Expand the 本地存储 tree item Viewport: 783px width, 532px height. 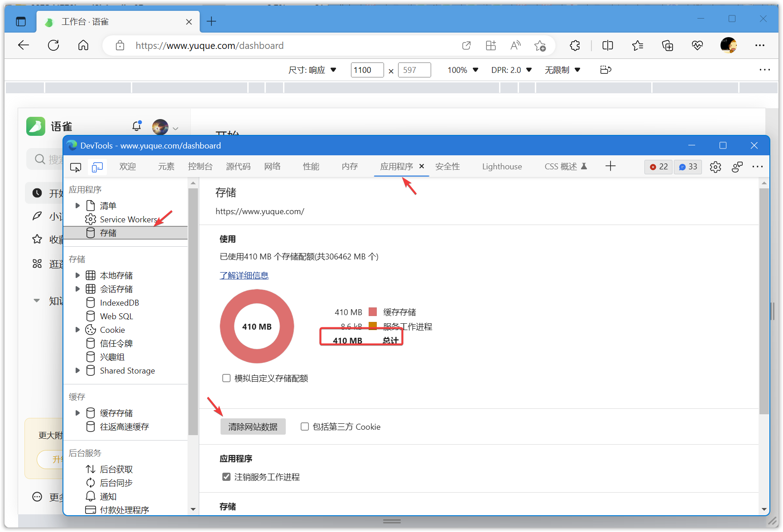(77, 275)
